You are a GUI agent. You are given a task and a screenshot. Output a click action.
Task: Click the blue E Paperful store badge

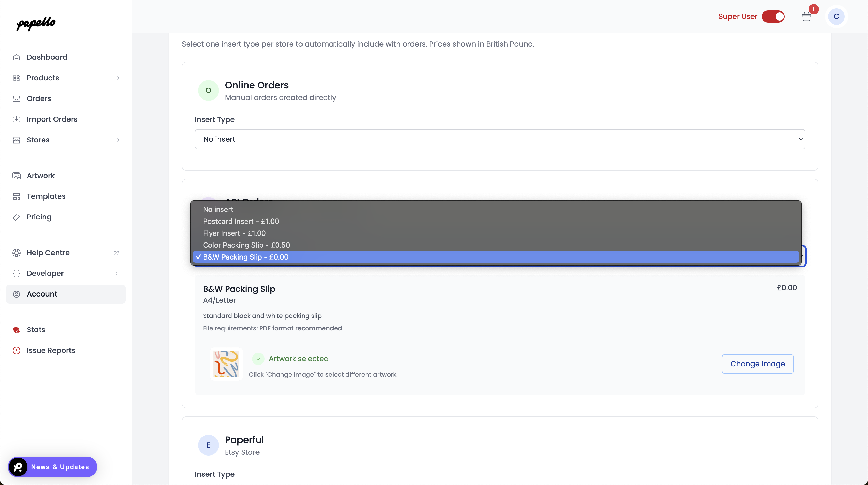click(x=208, y=445)
